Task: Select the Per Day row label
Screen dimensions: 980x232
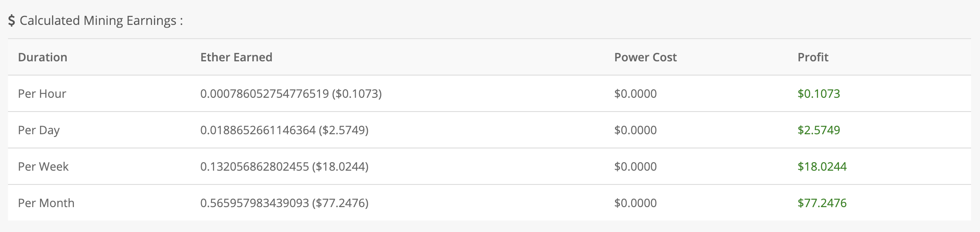Action: 39,130
